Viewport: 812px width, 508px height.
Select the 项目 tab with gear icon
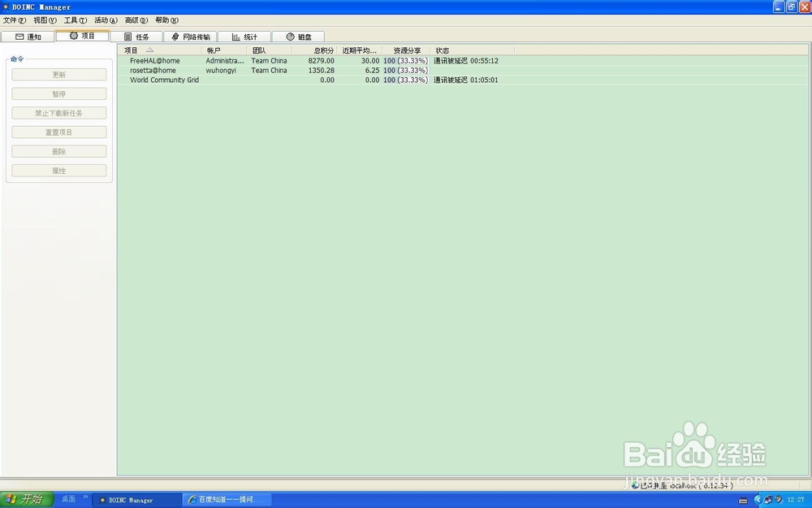coord(82,36)
